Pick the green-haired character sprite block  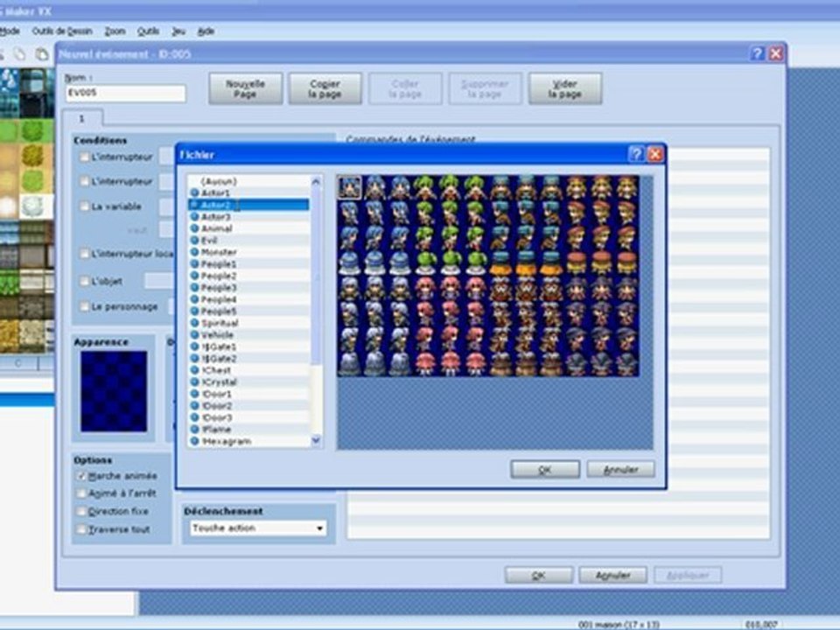(451, 226)
